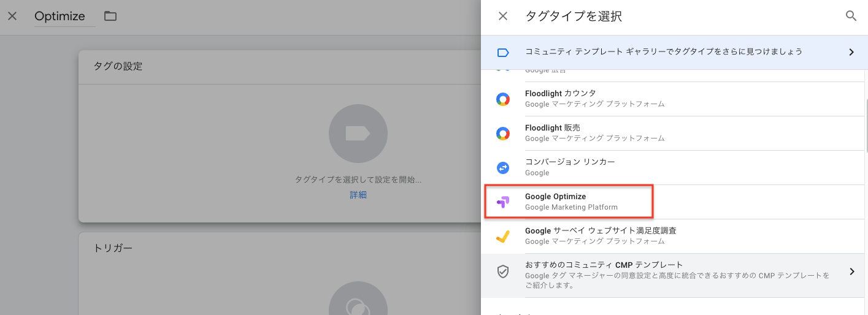The height and width of the screenshot is (315, 868).
Task: Select the Google サーベイ checkmark icon
Action: pyautogui.click(x=503, y=237)
